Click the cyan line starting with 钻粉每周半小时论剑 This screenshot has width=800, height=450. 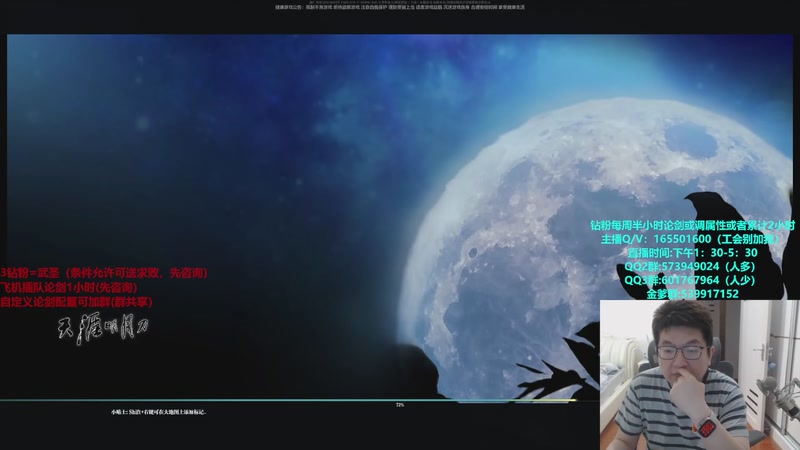(692, 225)
